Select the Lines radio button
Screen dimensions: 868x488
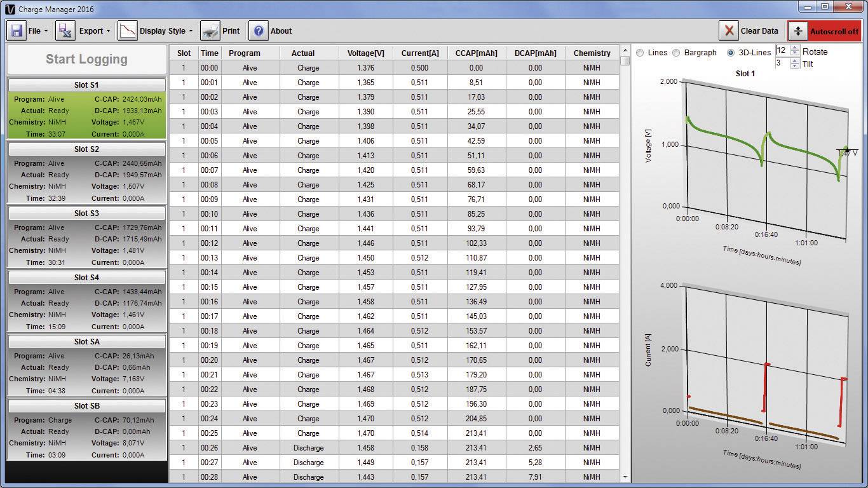pyautogui.click(x=641, y=53)
